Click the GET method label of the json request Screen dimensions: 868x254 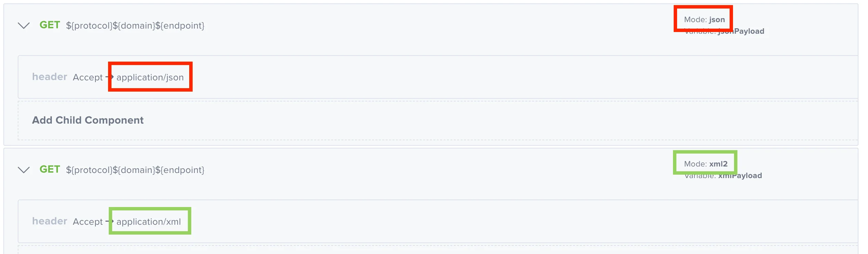pos(50,25)
